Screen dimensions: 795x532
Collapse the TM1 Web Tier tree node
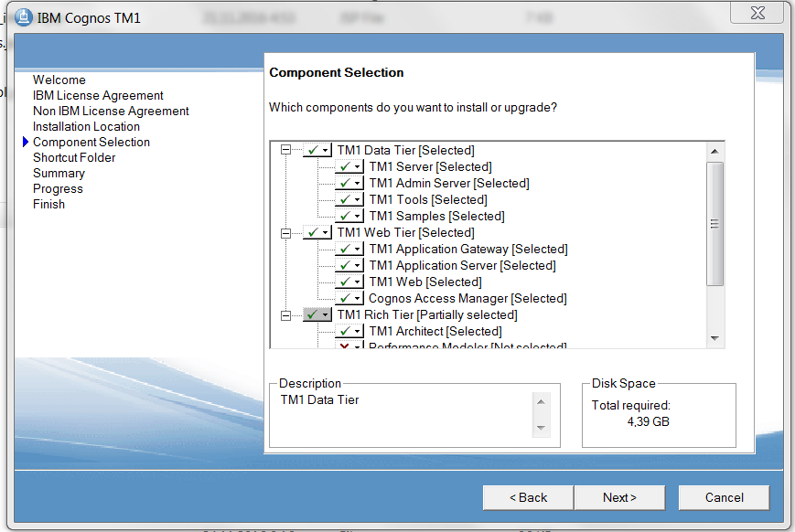[286, 233]
